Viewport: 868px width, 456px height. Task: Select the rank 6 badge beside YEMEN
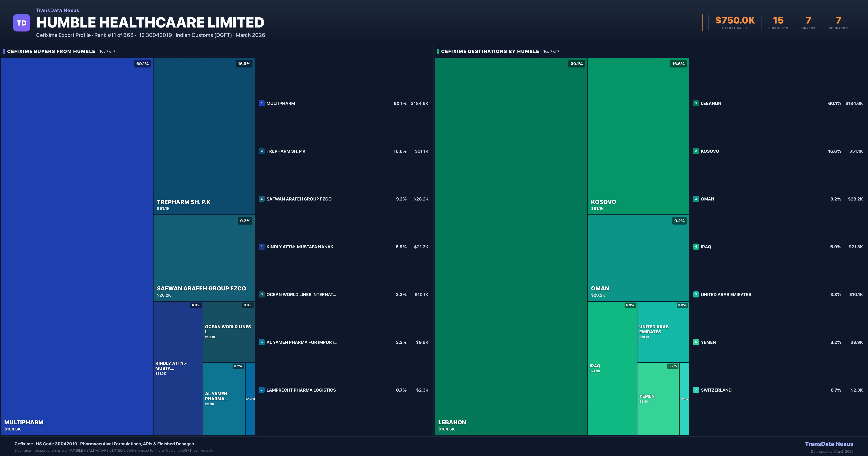point(696,342)
